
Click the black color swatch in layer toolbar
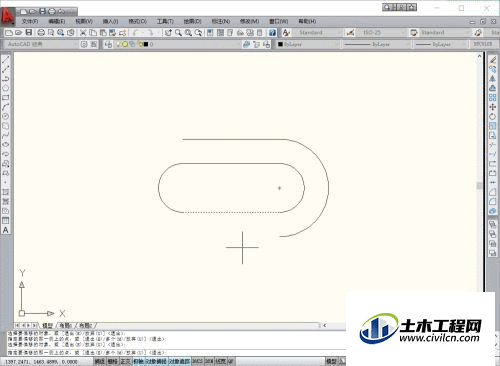[146, 44]
